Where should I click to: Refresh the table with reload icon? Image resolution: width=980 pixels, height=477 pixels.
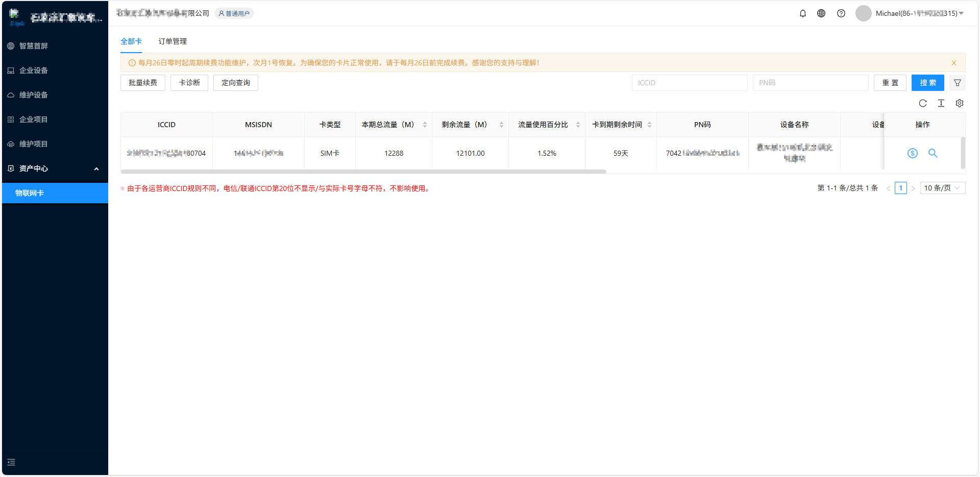click(923, 103)
